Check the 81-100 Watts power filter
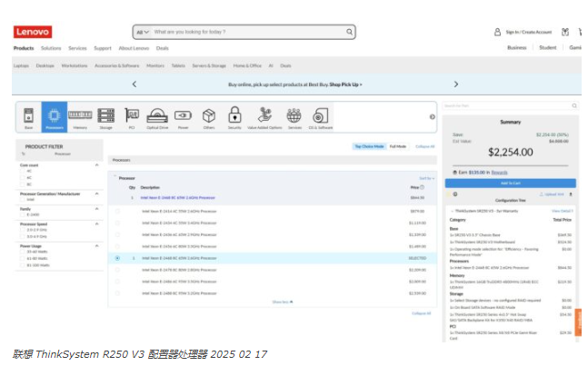Viewport: 588px width, 376px height. (23, 265)
